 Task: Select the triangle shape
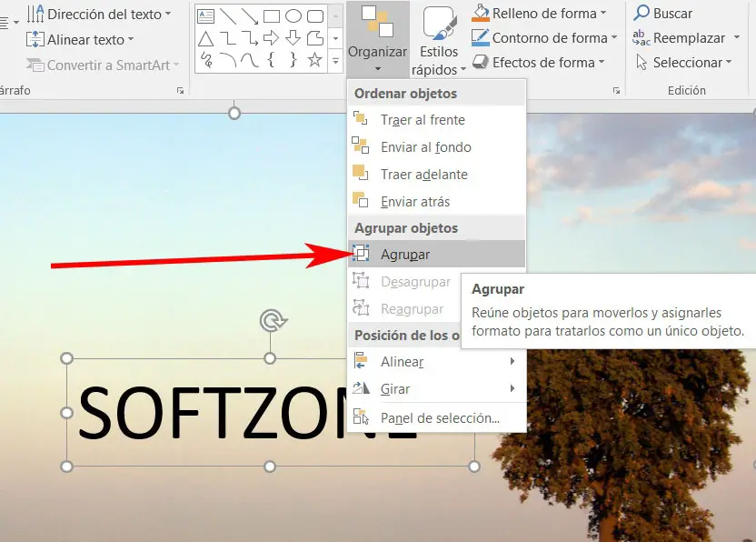(x=206, y=38)
